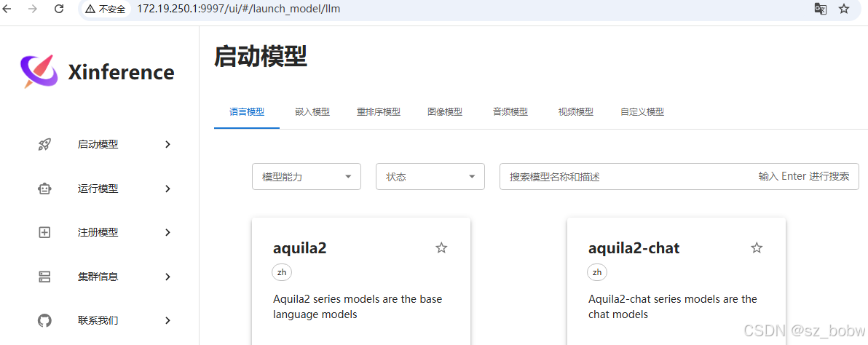Open 联系我们 in the sidebar

(98, 321)
